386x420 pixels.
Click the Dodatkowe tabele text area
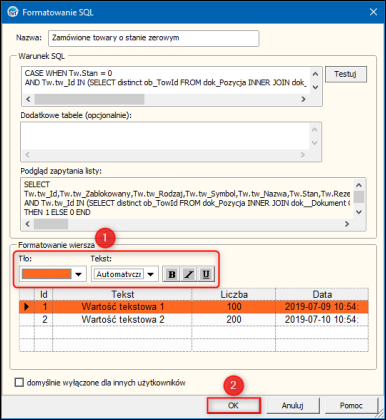[165, 136]
